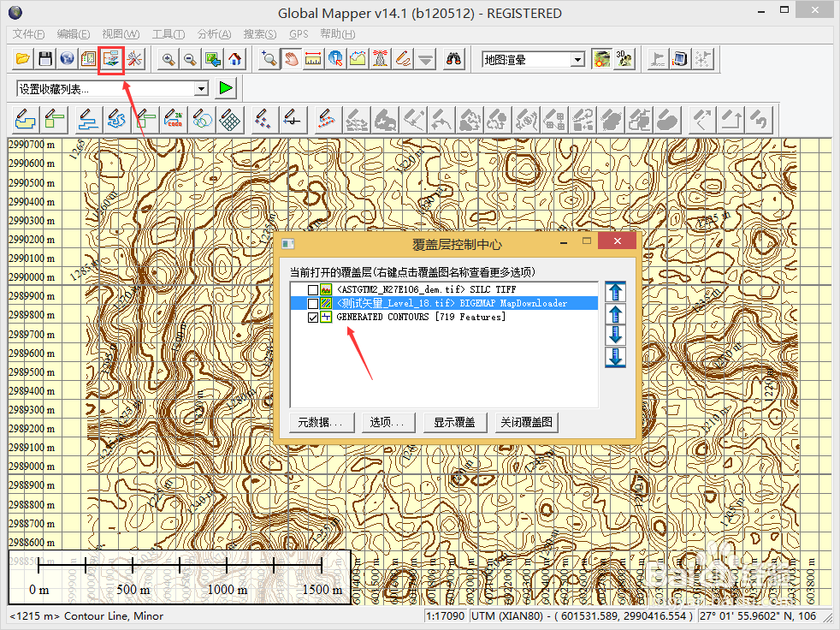
Task: Click the zoom-in magnifier icon
Action: click(169, 58)
